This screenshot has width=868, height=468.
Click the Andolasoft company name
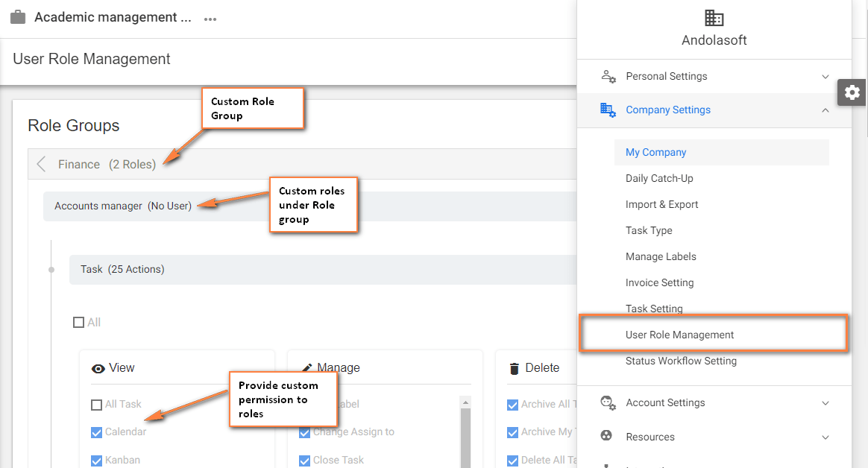click(x=714, y=39)
